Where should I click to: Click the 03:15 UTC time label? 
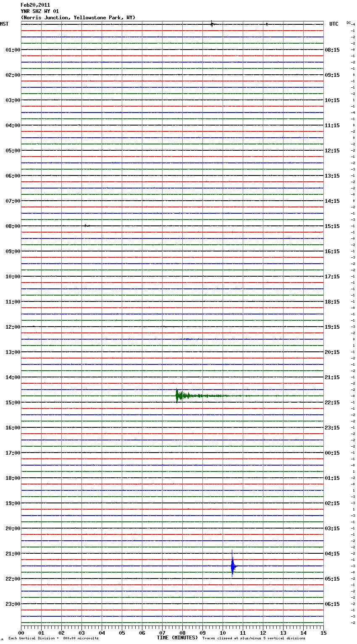[332, 529]
